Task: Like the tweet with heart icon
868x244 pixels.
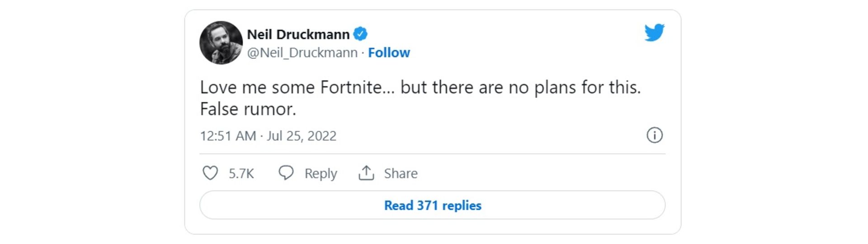Action: pyautogui.click(x=210, y=173)
